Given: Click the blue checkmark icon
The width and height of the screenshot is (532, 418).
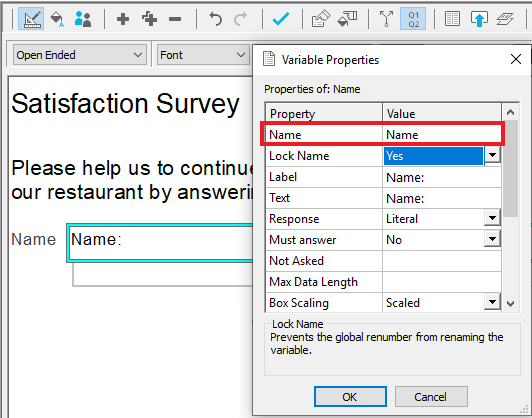Looking at the screenshot, I should [281, 19].
